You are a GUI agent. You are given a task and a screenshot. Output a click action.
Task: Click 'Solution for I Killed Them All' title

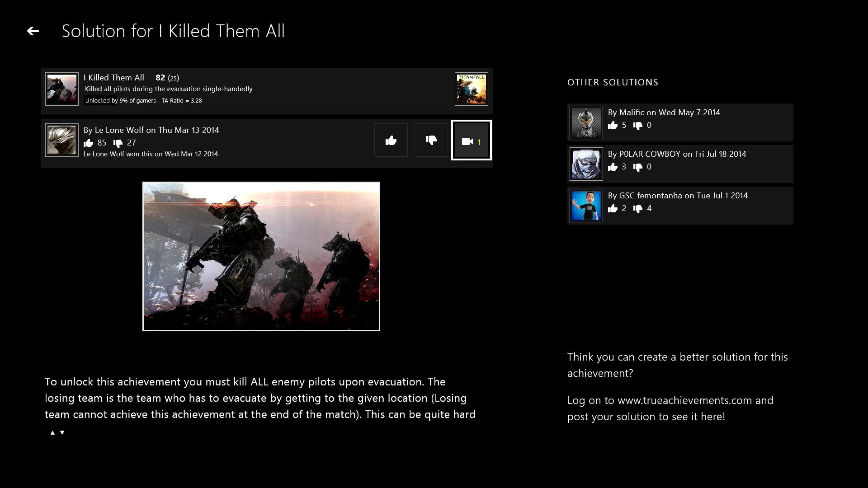coord(173,31)
